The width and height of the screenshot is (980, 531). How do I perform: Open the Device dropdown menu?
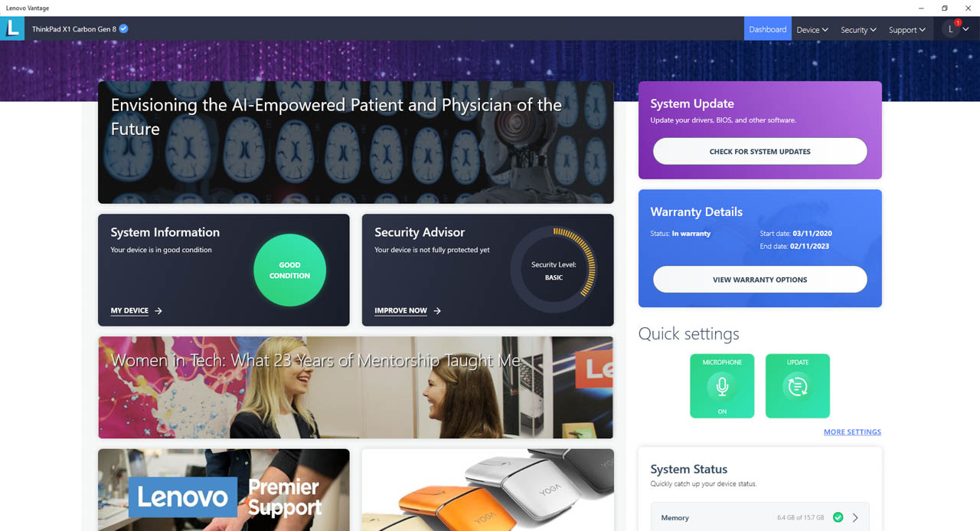pos(812,30)
